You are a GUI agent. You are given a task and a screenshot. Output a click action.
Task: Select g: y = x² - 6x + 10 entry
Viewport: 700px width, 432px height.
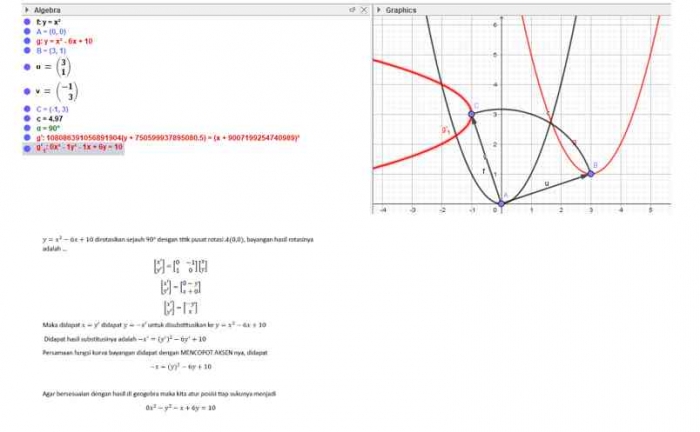pyautogui.click(x=64, y=41)
